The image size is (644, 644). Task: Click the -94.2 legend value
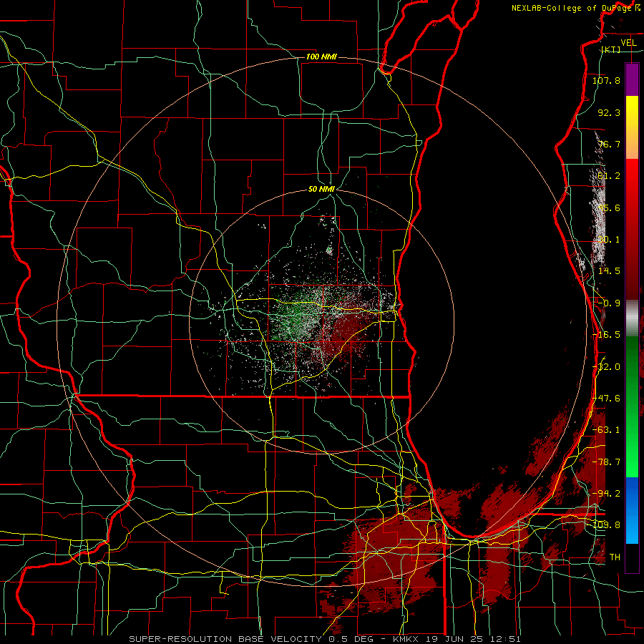tap(606, 494)
